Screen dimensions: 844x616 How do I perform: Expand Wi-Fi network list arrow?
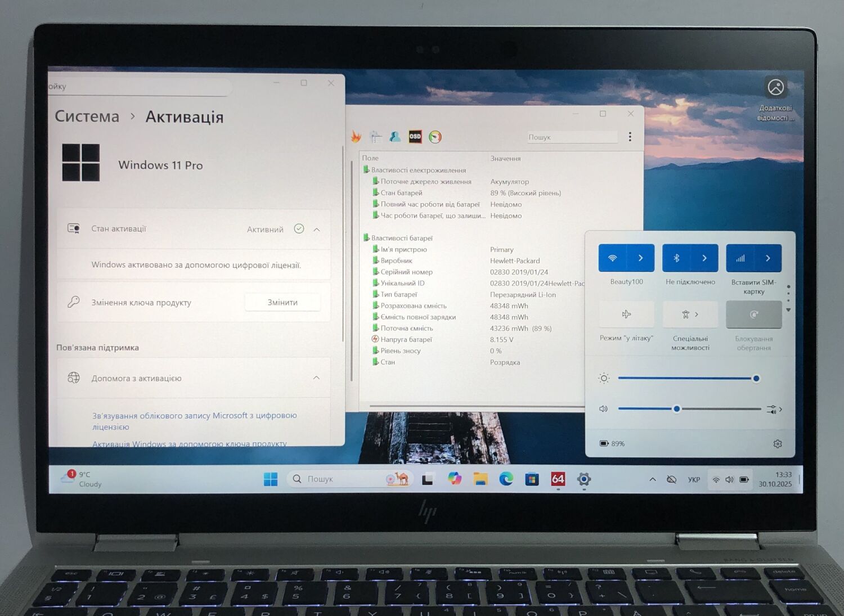(x=641, y=258)
